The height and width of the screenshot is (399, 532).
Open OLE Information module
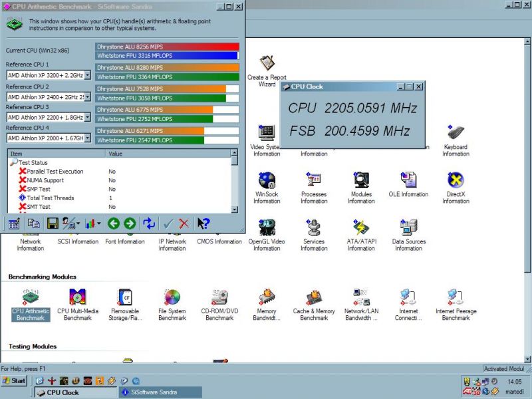(408, 185)
